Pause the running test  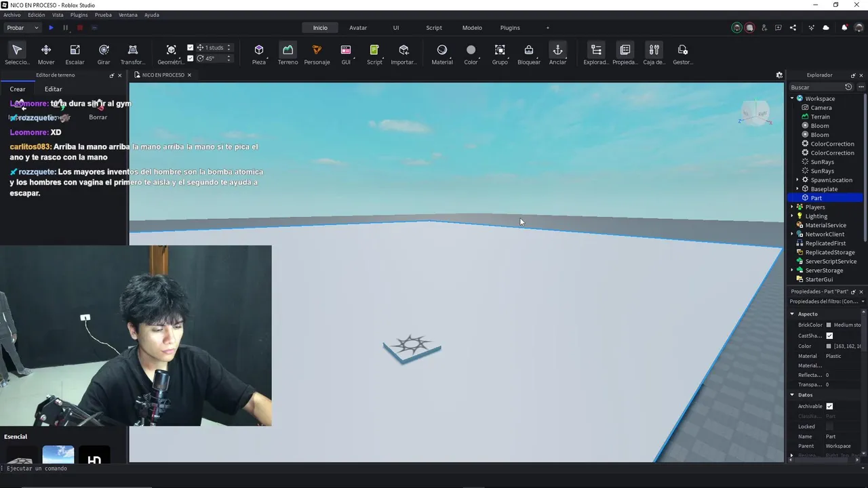tap(65, 28)
